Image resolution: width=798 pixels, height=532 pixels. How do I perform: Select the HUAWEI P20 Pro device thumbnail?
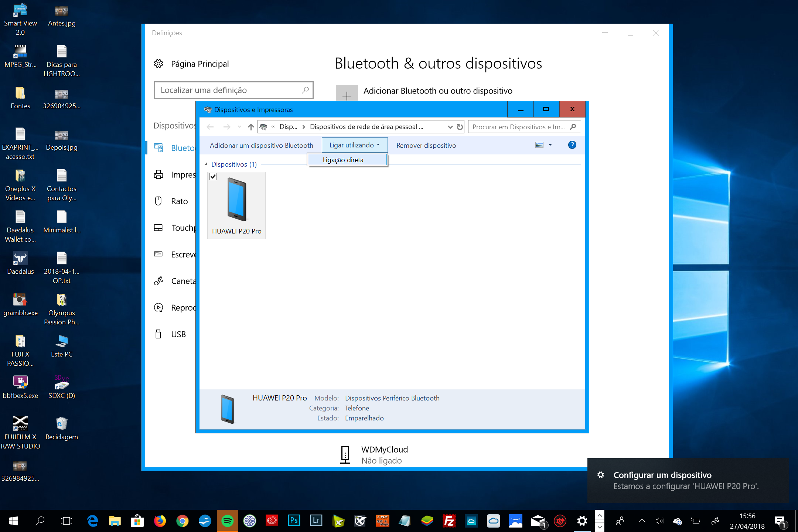(236, 205)
